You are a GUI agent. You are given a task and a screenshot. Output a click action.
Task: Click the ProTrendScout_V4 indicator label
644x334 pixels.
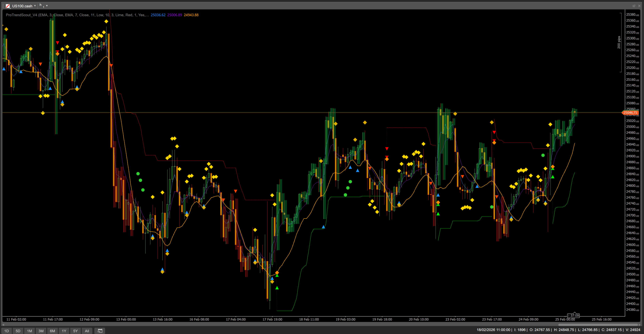[21, 15]
